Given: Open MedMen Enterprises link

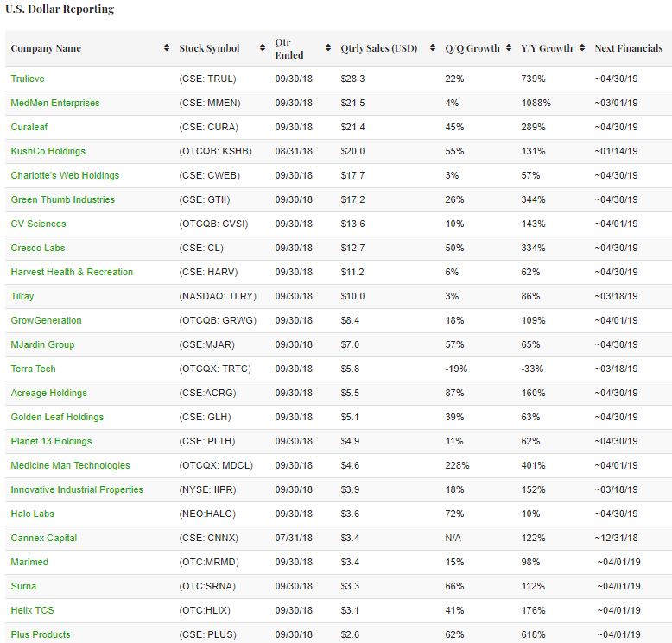Looking at the screenshot, I should pyautogui.click(x=55, y=103).
